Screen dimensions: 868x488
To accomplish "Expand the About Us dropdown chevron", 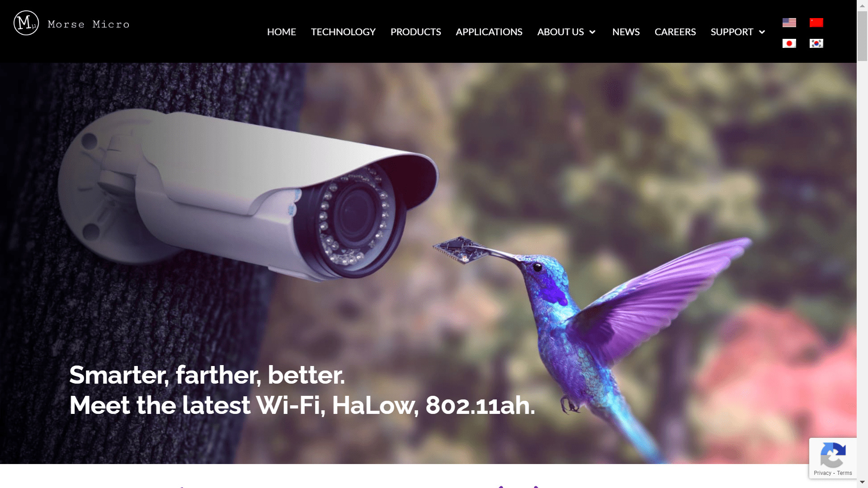I will (592, 32).
